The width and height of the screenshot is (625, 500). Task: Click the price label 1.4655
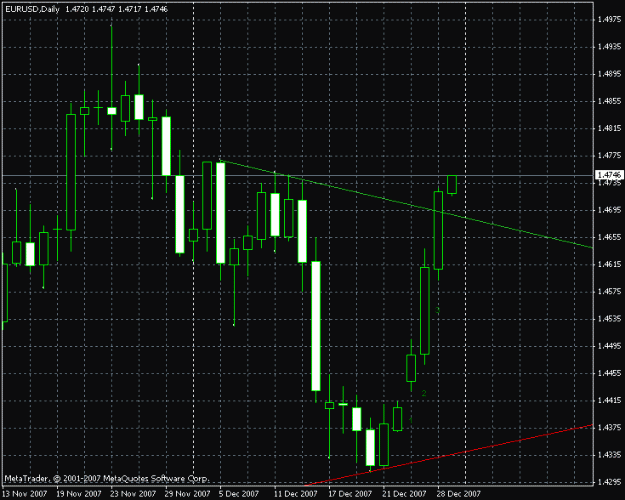pyautogui.click(x=609, y=237)
